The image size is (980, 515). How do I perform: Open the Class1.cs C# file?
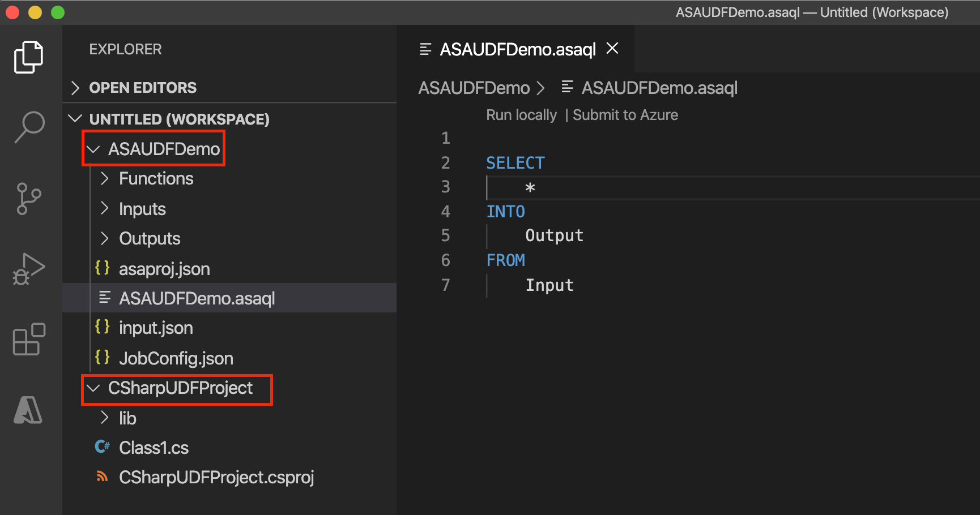point(155,447)
